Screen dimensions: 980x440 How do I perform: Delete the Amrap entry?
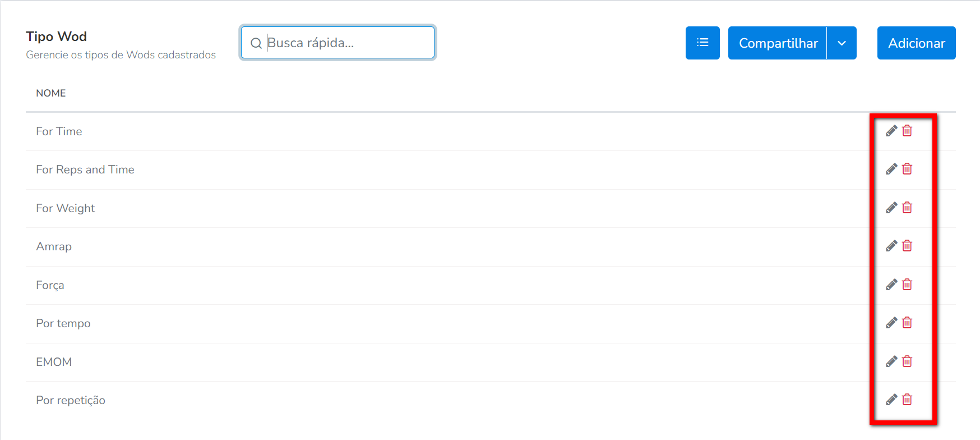click(x=907, y=246)
